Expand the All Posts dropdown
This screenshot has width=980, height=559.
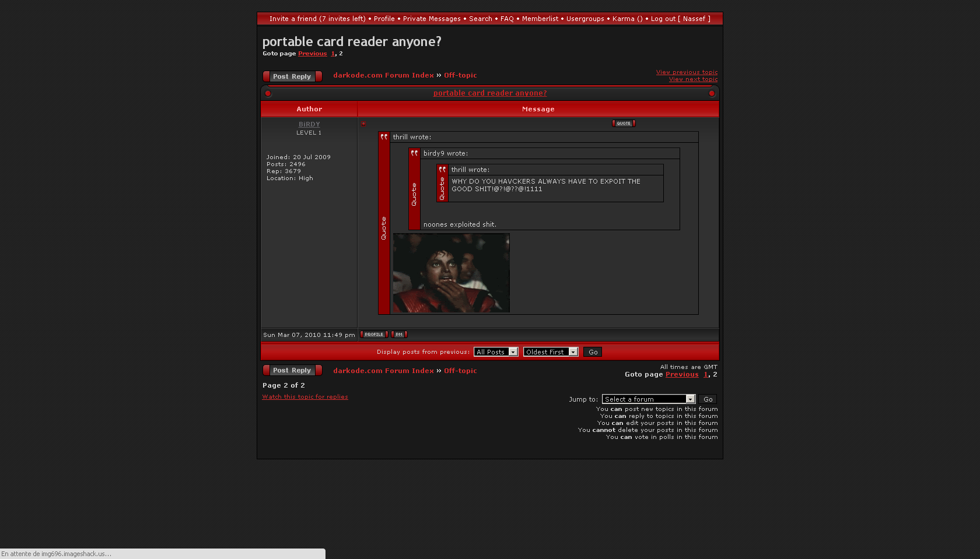(x=496, y=352)
